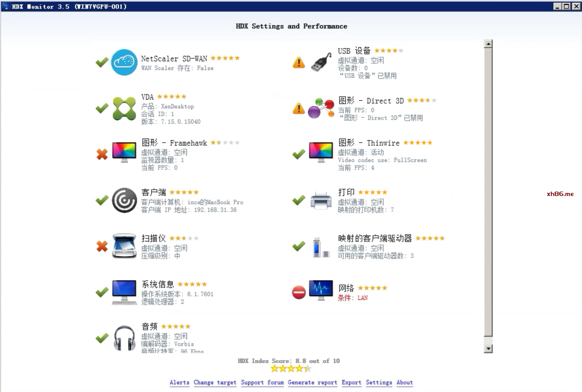Click the network waveform monitor icon
Viewport: 582px width, 392px height.
(321, 290)
